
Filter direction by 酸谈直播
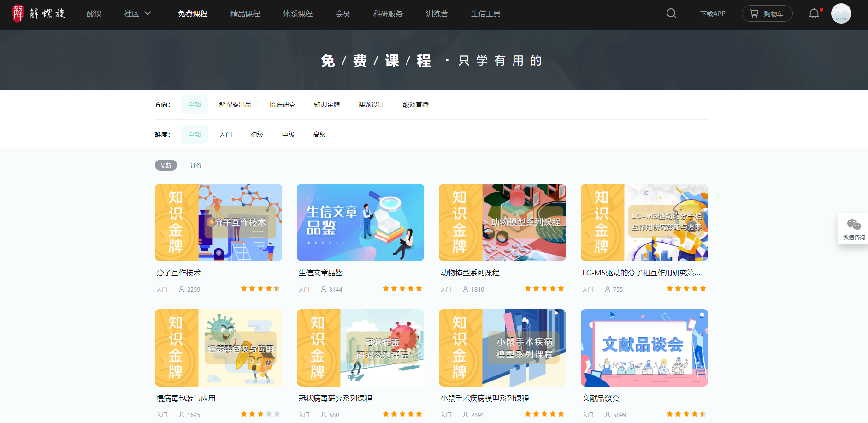pyautogui.click(x=416, y=105)
